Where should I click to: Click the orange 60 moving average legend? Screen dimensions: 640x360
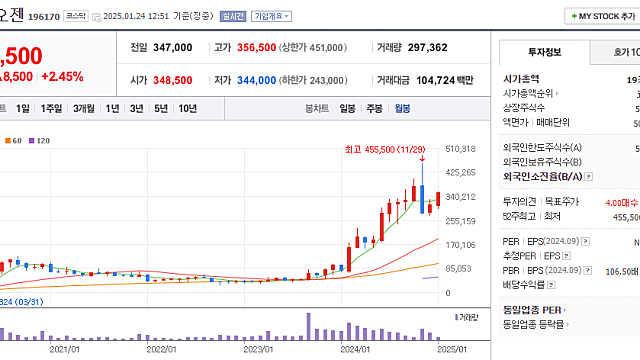click(x=13, y=141)
